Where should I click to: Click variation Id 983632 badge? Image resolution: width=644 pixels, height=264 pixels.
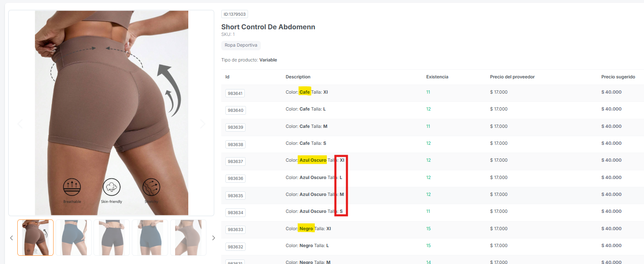[235, 247]
